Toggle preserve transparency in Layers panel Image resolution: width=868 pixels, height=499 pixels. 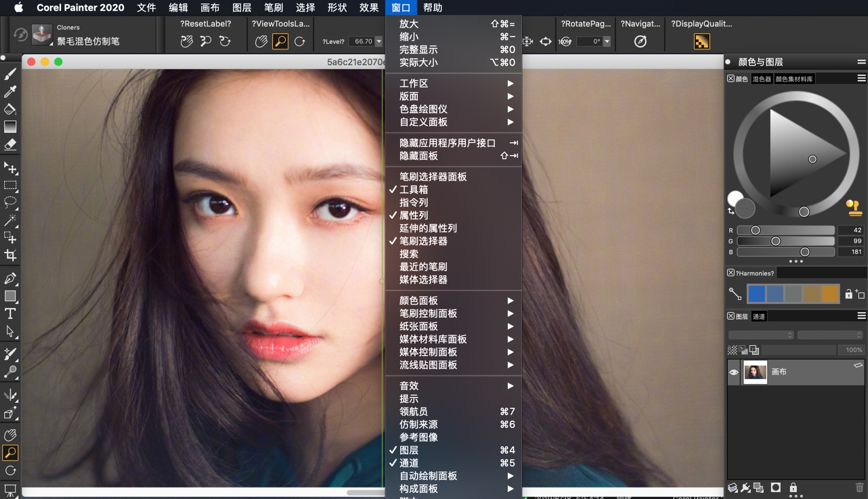click(733, 350)
